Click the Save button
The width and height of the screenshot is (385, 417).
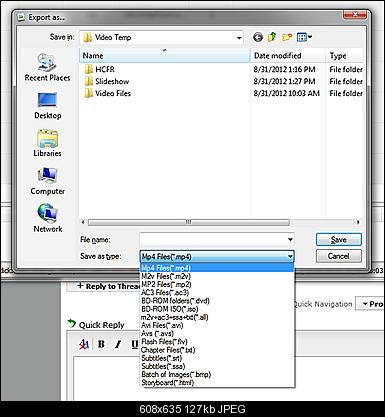(x=339, y=240)
